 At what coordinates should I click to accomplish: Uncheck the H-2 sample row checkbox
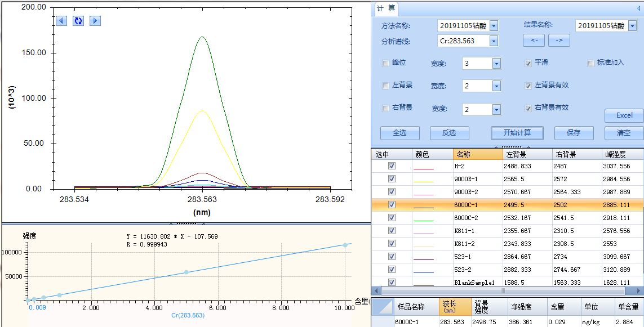coord(392,166)
